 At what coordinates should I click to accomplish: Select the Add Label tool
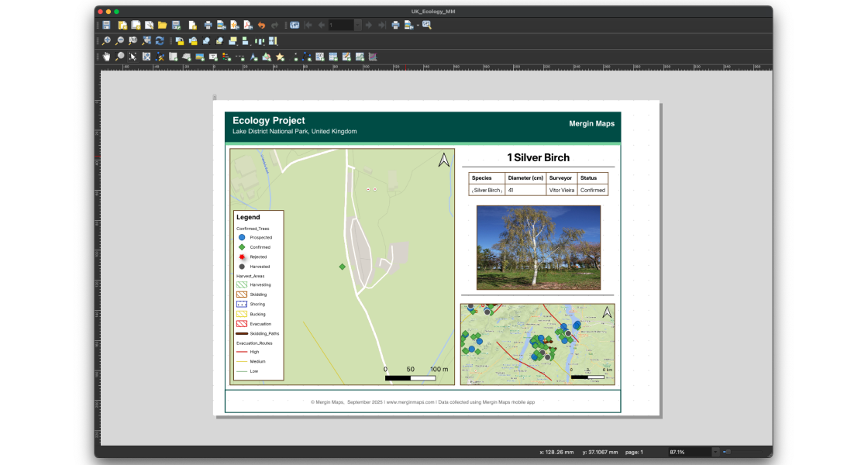[212, 56]
